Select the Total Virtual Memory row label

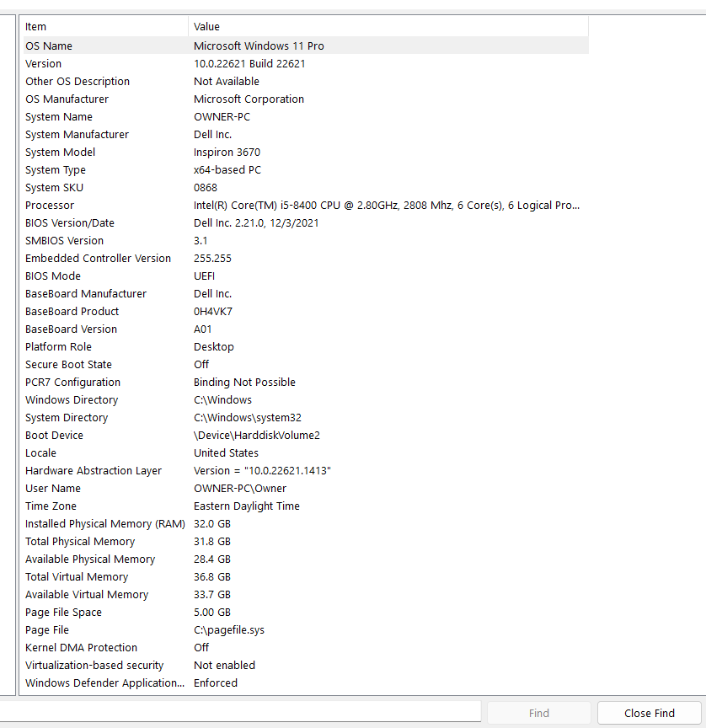coord(77,576)
